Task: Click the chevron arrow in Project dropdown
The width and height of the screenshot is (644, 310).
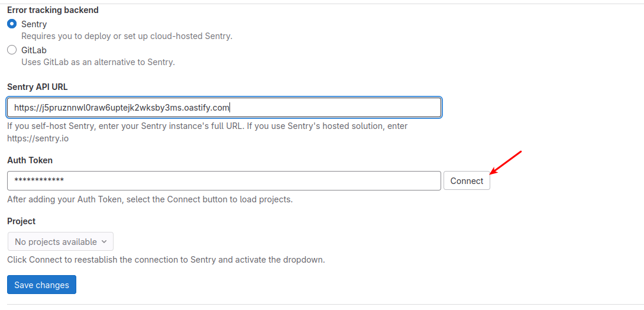Action: pos(104,241)
